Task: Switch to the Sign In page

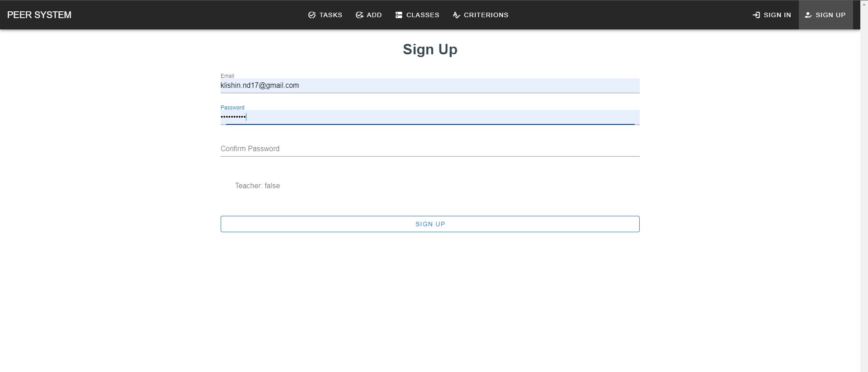Action: pyautogui.click(x=772, y=15)
